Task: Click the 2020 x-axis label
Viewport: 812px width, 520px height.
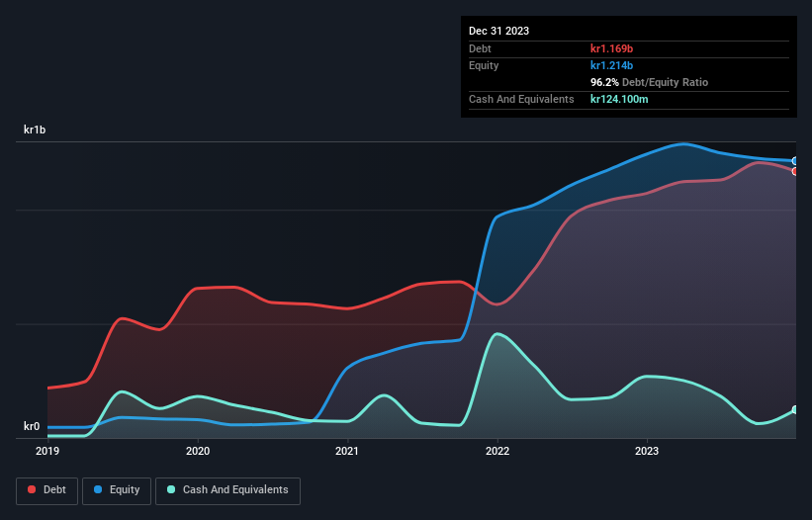Action: pos(198,451)
